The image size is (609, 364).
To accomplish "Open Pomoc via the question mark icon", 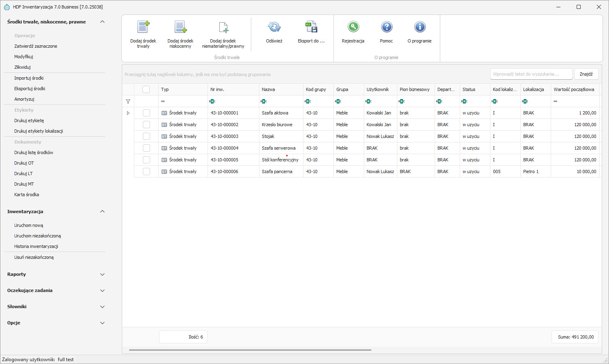I will (x=386, y=27).
